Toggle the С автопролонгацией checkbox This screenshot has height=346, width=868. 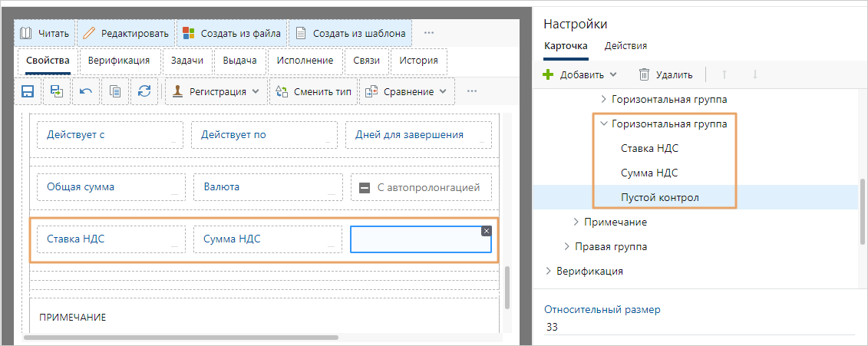(365, 186)
